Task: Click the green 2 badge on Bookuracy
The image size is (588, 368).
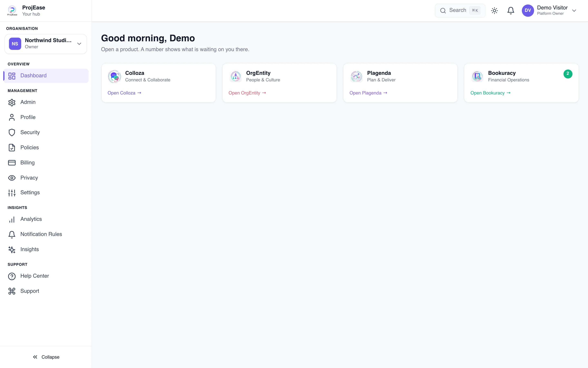Action: pos(568,74)
